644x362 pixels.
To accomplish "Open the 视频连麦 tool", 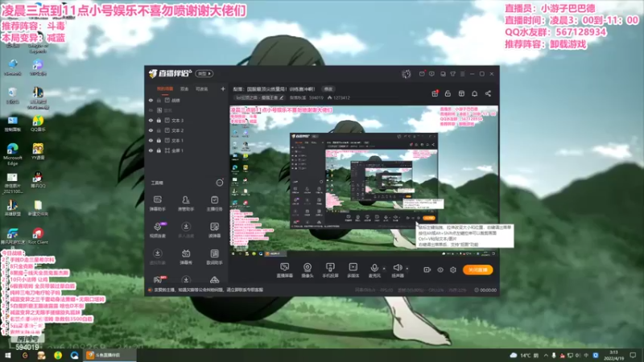I will [x=157, y=230].
